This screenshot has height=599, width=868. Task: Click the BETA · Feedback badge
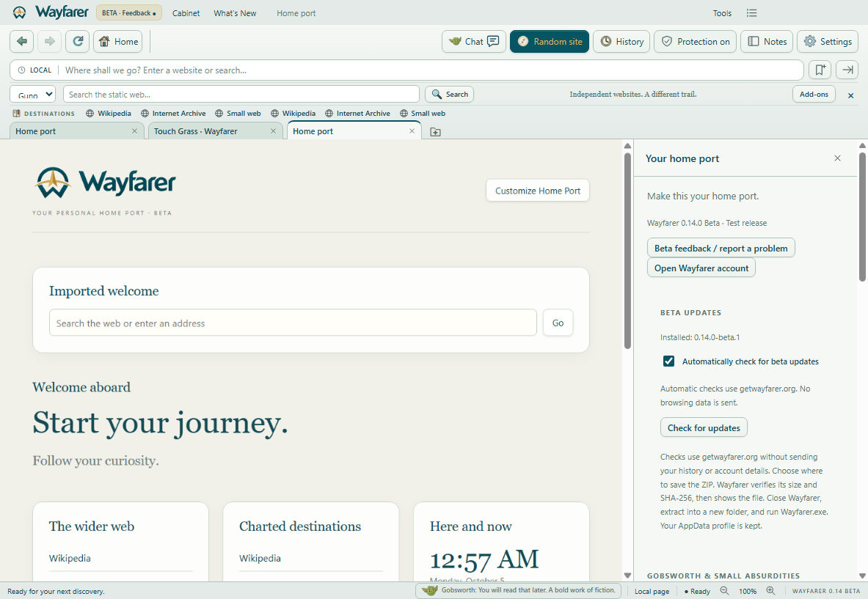(x=129, y=12)
